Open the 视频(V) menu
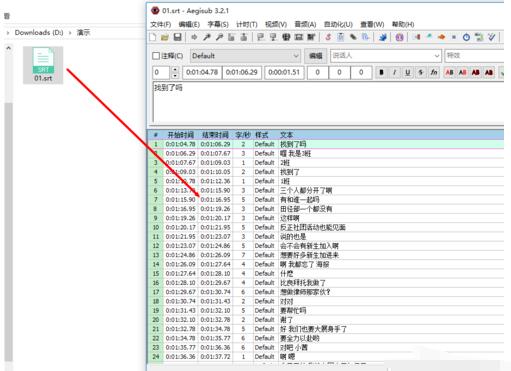This screenshot has height=371, width=511. [x=276, y=24]
